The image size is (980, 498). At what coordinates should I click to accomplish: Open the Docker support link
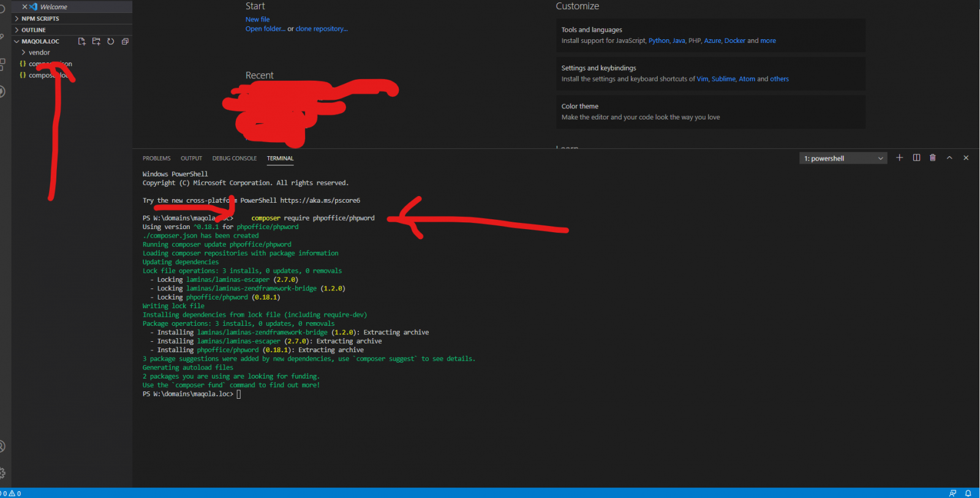pos(735,41)
